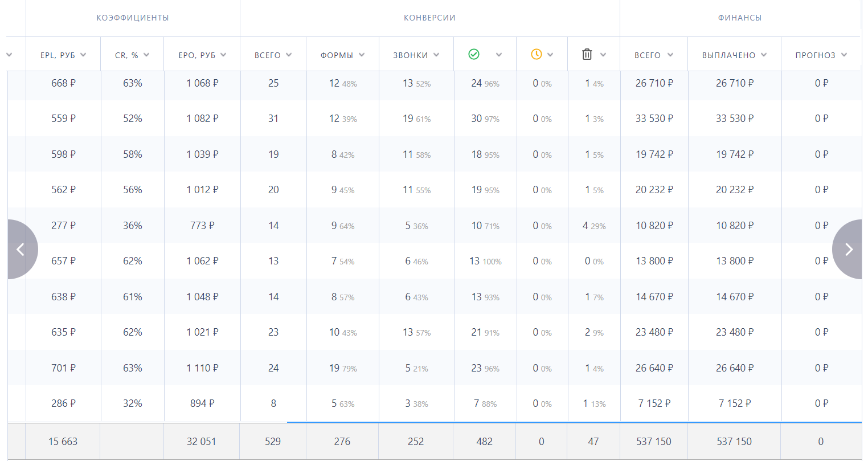Sort by ЗВОНКИ column header
This screenshot has height=461, width=868.
click(416, 55)
